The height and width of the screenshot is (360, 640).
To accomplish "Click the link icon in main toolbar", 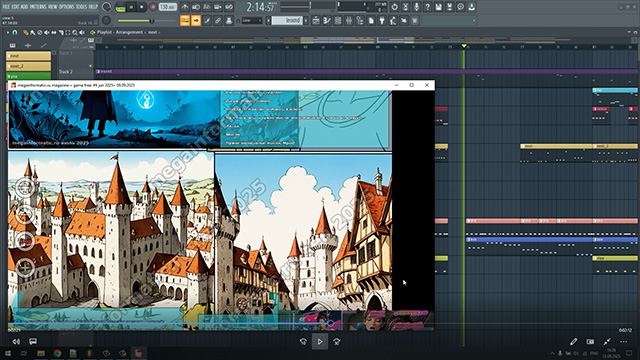I will 218,20.
